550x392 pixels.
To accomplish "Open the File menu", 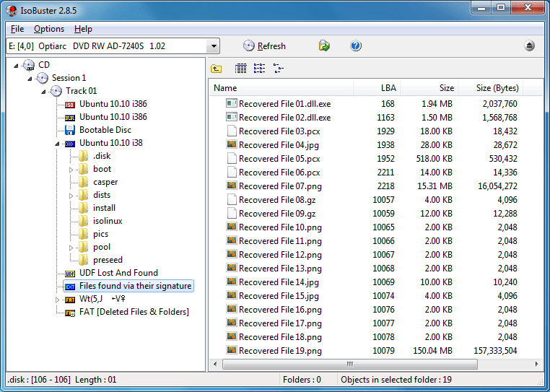I will point(17,29).
